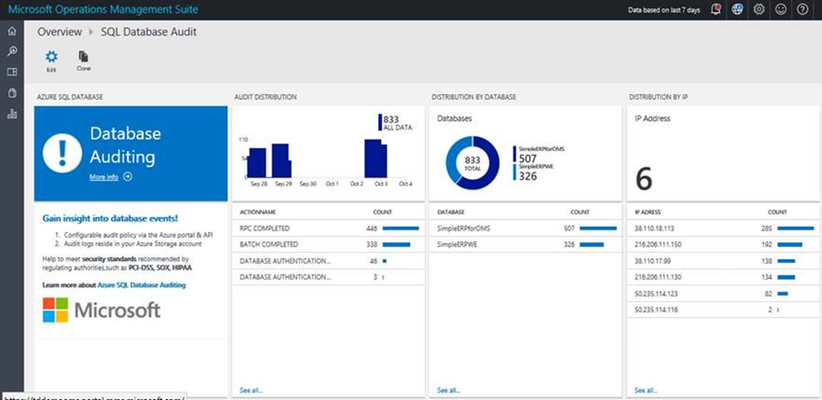Click the Database Auditing blue tile
The height and width of the screenshot is (400, 822).
tap(131, 154)
